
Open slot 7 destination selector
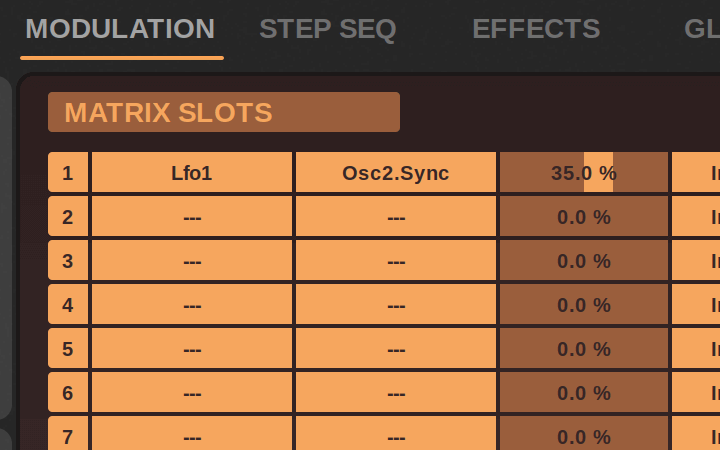coord(396,435)
